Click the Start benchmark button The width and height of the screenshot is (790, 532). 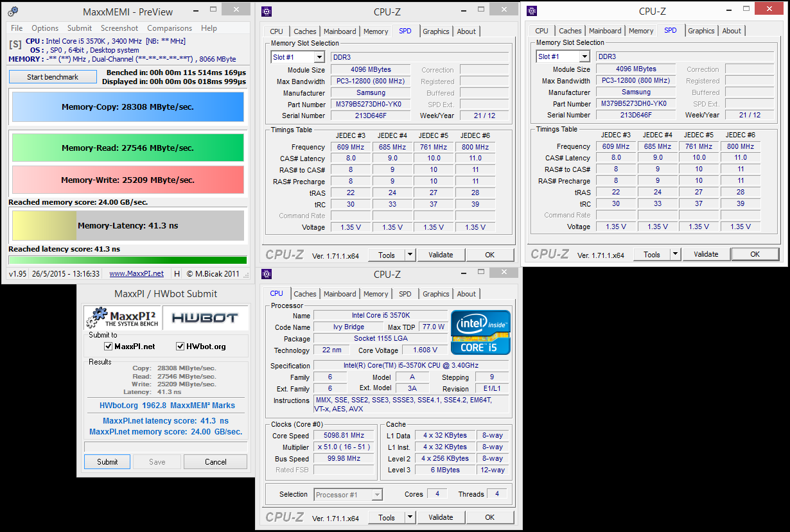[x=53, y=77]
